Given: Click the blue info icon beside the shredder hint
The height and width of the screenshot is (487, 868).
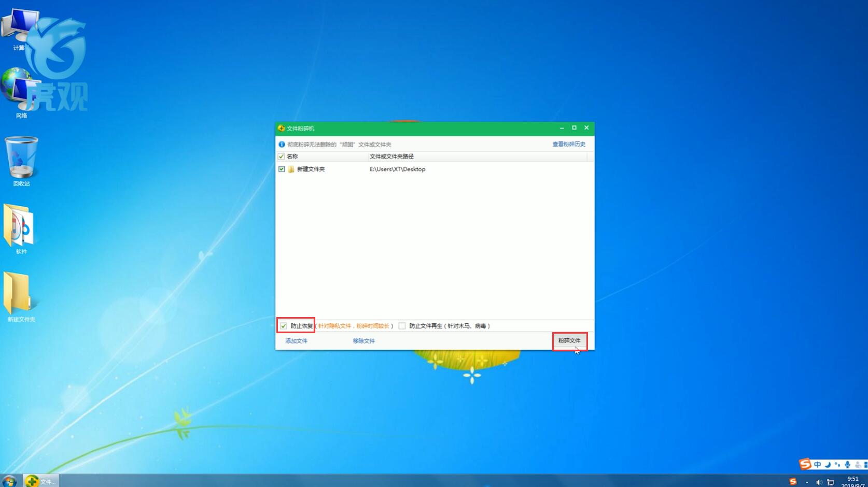Looking at the screenshot, I should click(x=282, y=144).
